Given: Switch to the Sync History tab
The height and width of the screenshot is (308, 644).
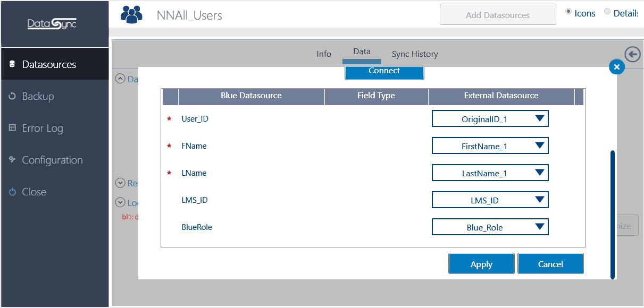Looking at the screenshot, I should coord(415,54).
